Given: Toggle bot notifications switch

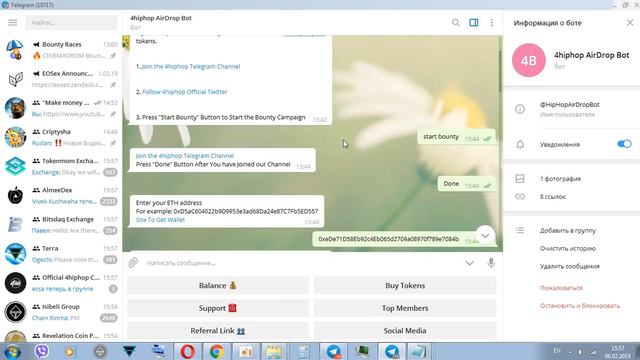Looking at the screenshot, I should pos(624,144).
